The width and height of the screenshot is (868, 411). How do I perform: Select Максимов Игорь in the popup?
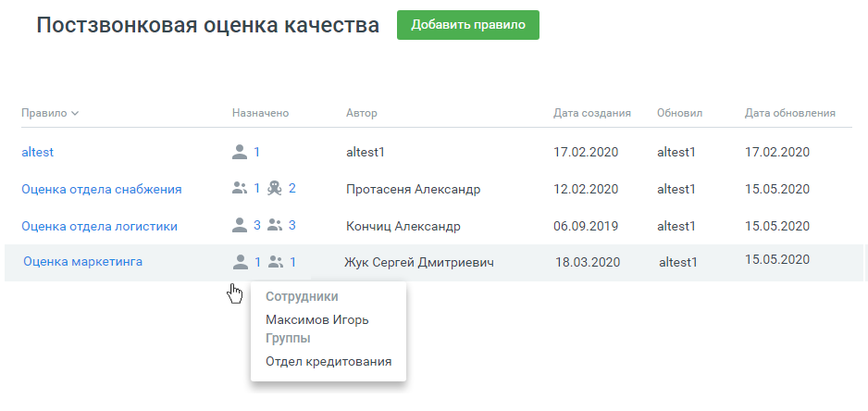(316, 320)
